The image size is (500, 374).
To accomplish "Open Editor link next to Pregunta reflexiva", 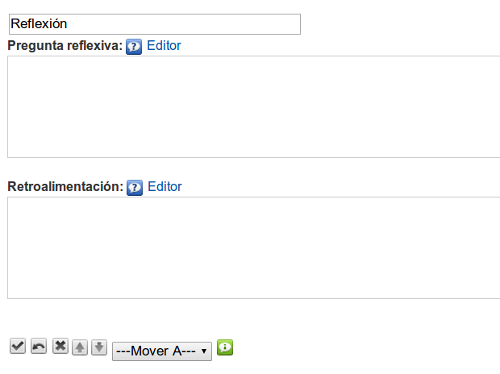I will [x=164, y=46].
